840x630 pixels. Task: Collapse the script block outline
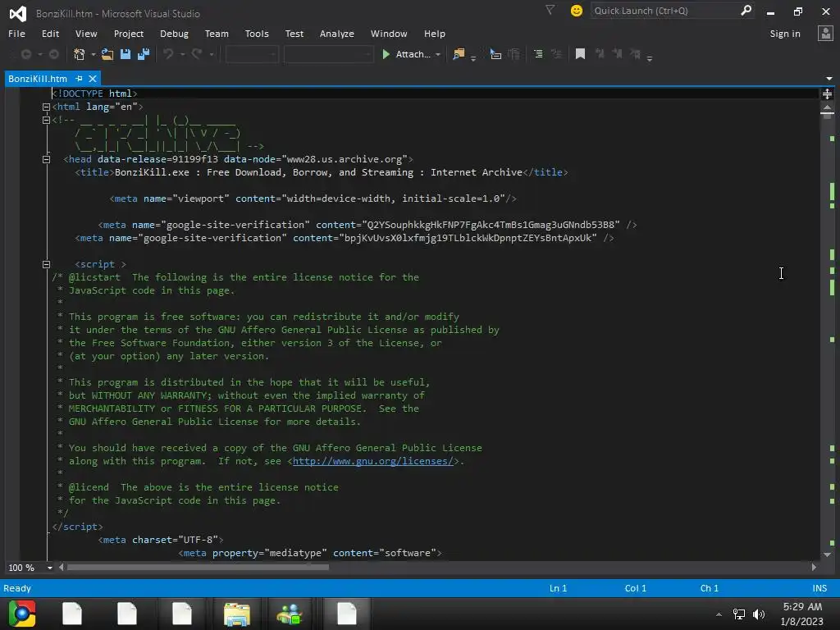click(x=46, y=264)
